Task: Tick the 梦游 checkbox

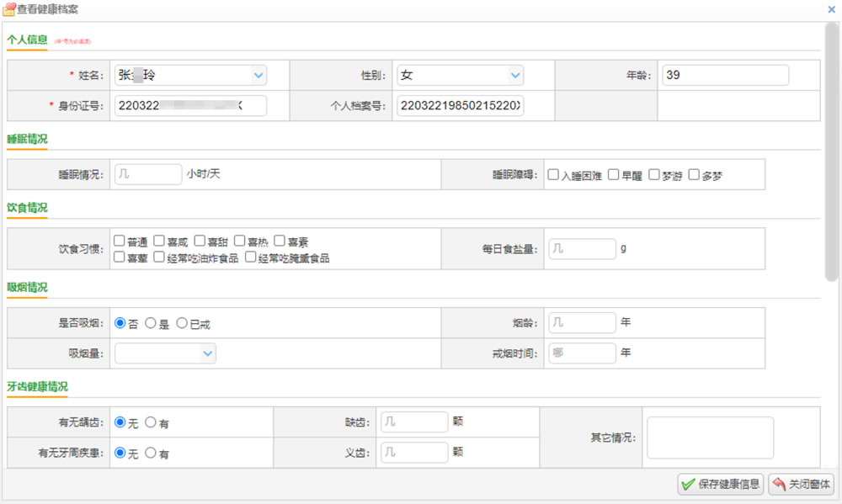Action: pos(654,174)
